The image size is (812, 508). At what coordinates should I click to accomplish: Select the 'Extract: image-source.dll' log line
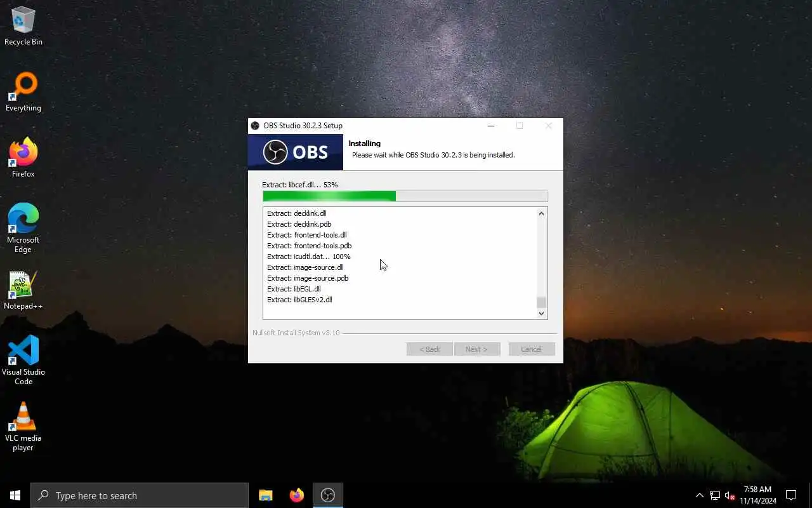coord(305,267)
